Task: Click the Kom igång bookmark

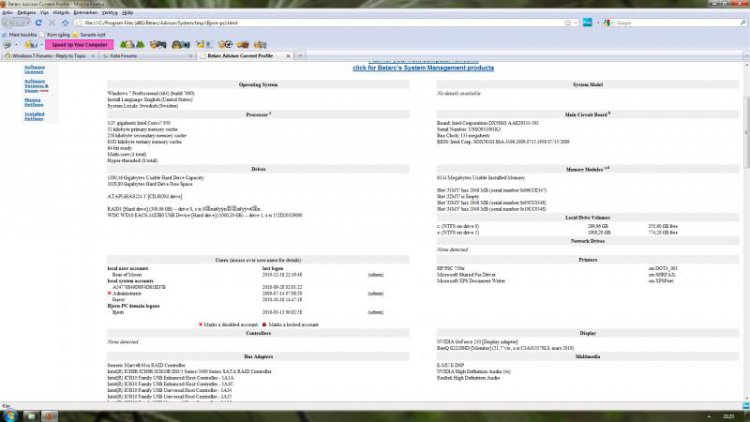Action: [55, 35]
